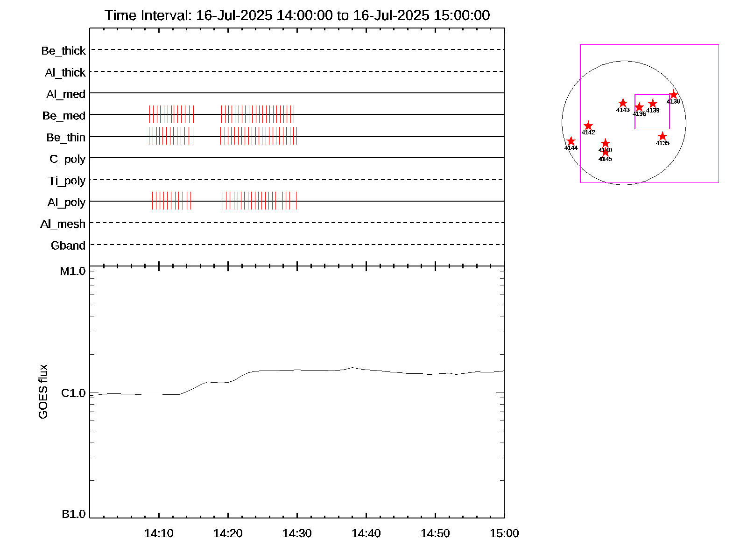Select the 14:50 time axis label

point(435,533)
